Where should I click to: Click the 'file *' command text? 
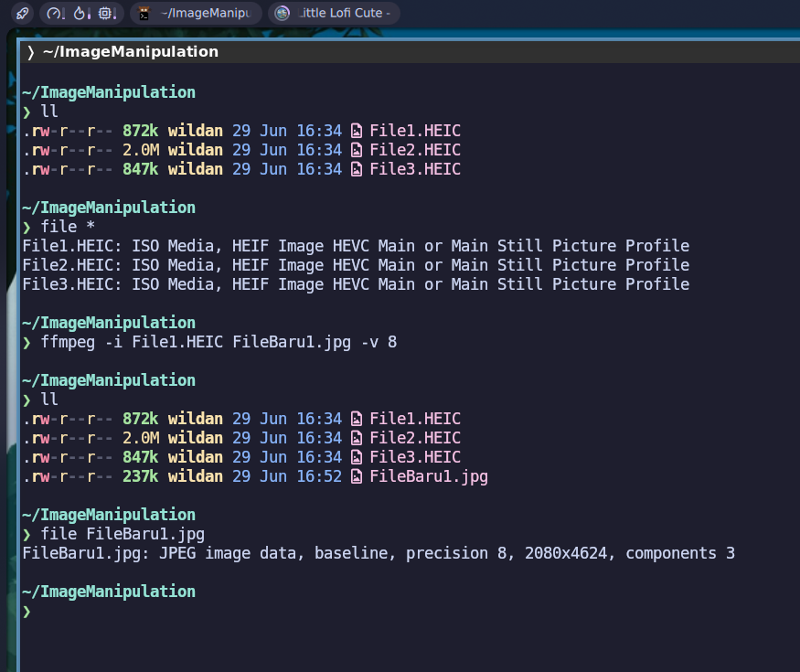(x=68, y=227)
